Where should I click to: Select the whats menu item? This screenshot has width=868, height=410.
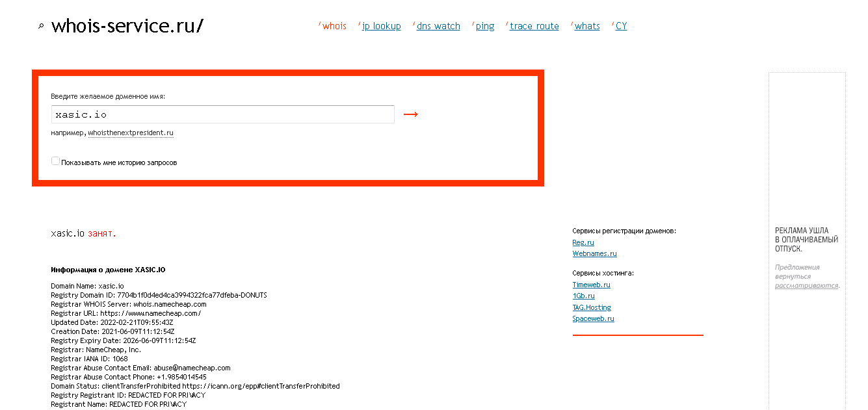[587, 27]
